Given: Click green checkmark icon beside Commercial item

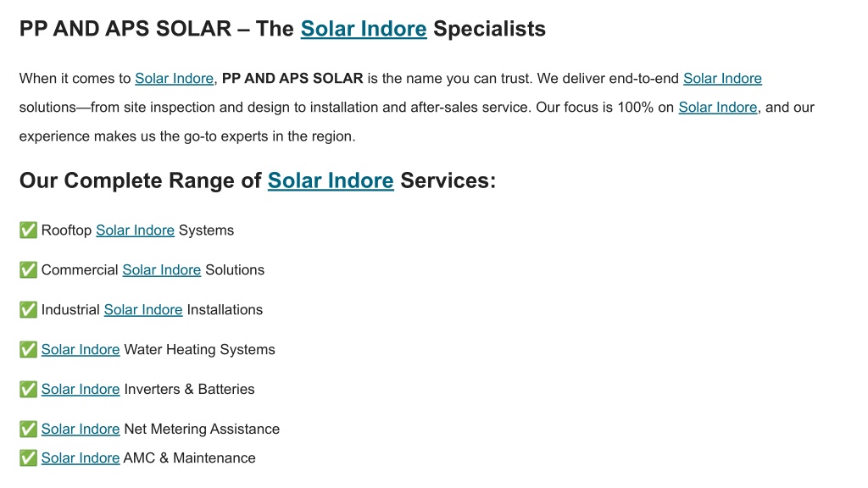Looking at the screenshot, I should click(x=28, y=270).
